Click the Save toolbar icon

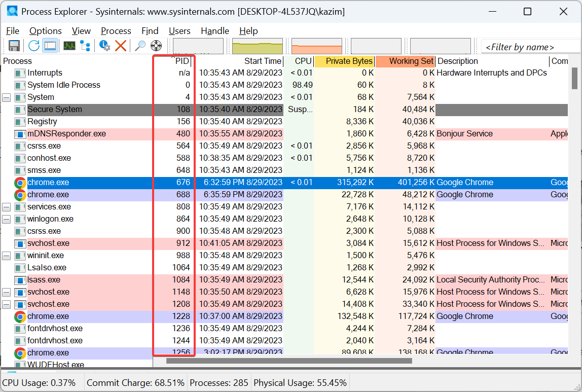pos(14,46)
